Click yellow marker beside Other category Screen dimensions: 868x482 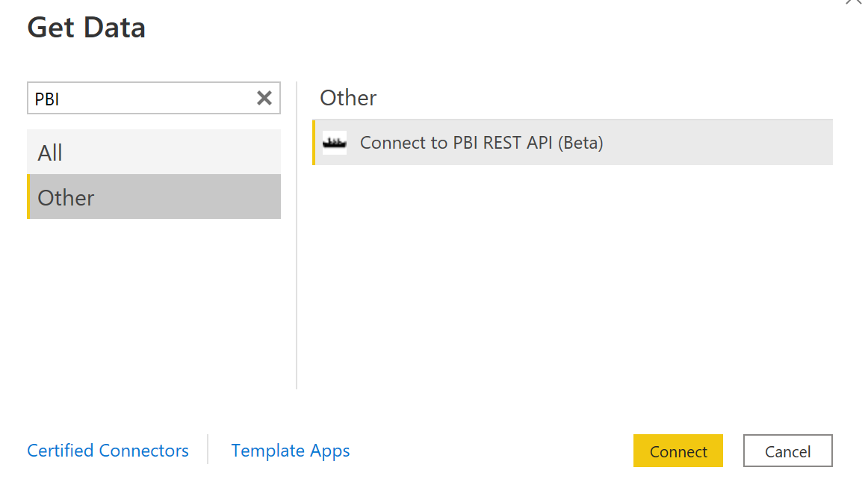28,197
